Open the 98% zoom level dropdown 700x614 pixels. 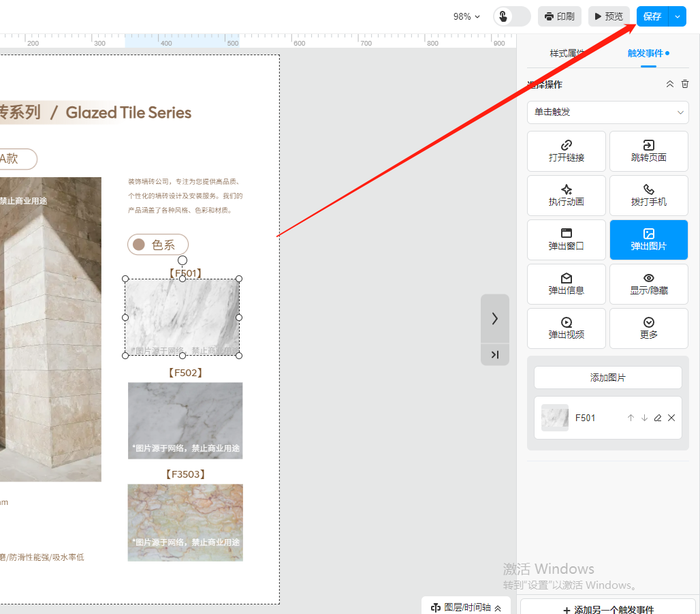pyautogui.click(x=466, y=16)
